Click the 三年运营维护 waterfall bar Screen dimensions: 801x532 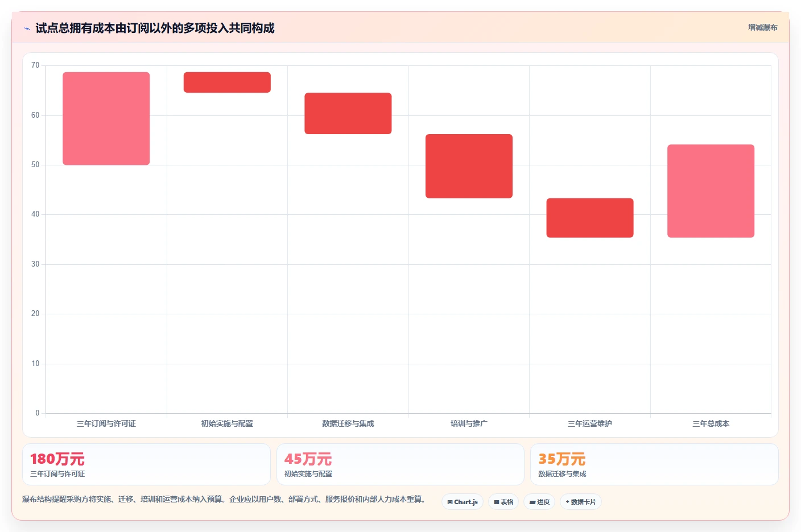(590, 218)
